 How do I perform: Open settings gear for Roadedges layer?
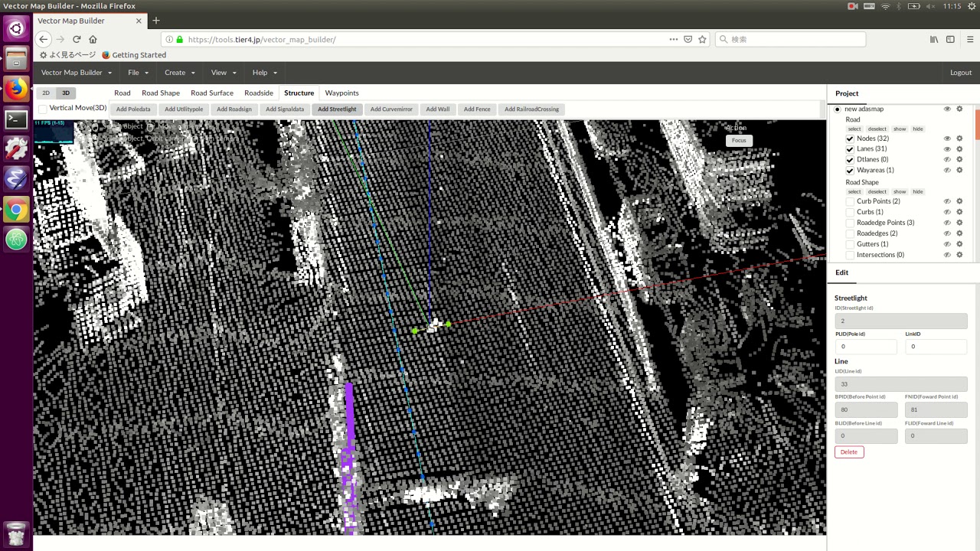pyautogui.click(x=959, y=233)
